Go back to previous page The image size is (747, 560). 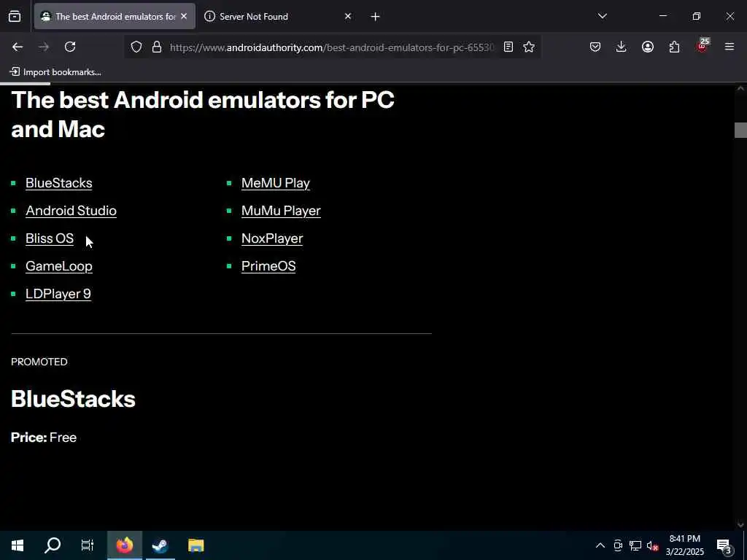point(18,47)
